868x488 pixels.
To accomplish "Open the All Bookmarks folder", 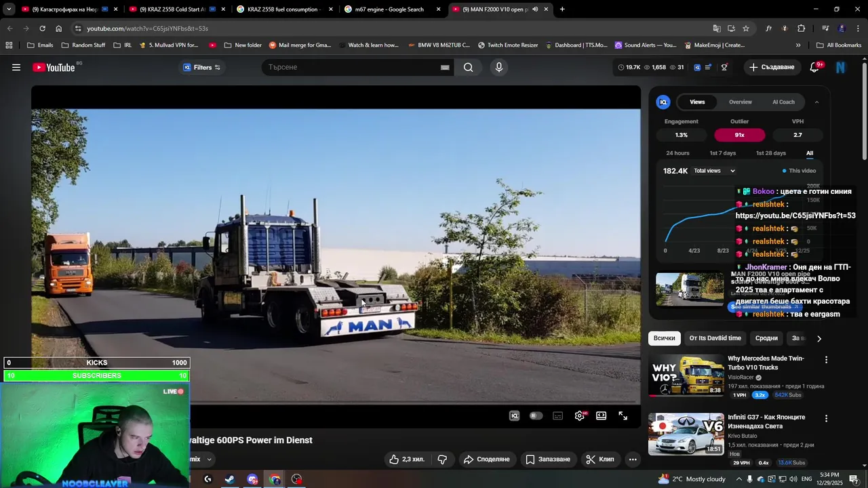I will (838, 45).
